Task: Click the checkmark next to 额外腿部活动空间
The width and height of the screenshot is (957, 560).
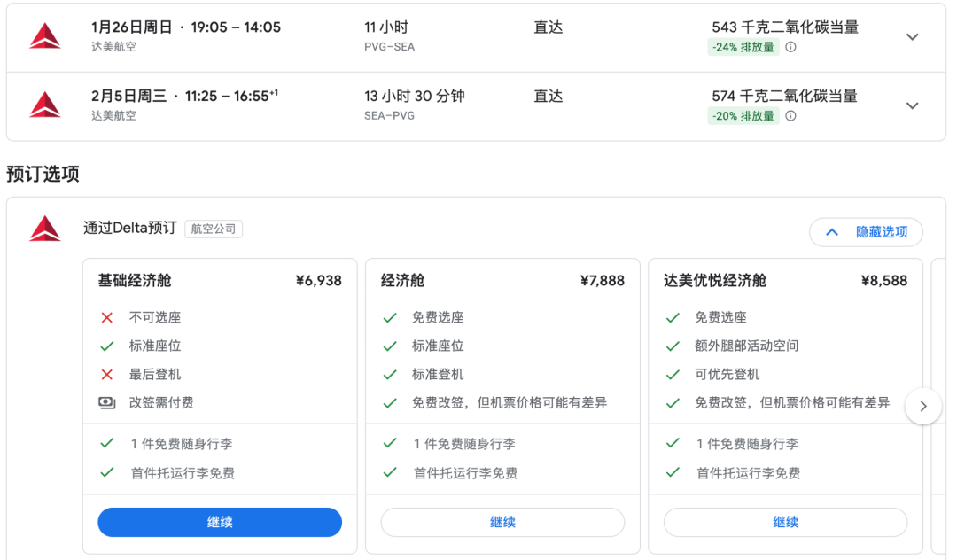Action: click(673, 346)
